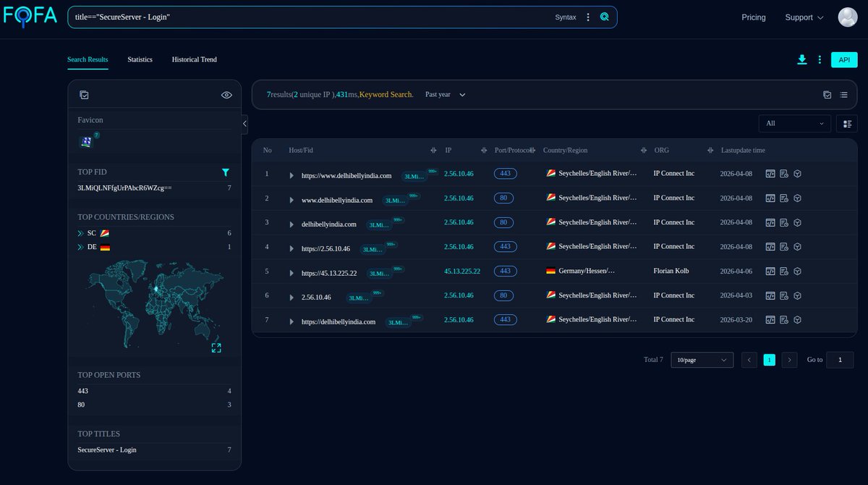Expand the https://delhibellyindia.com result row

[x=292, y=322]
